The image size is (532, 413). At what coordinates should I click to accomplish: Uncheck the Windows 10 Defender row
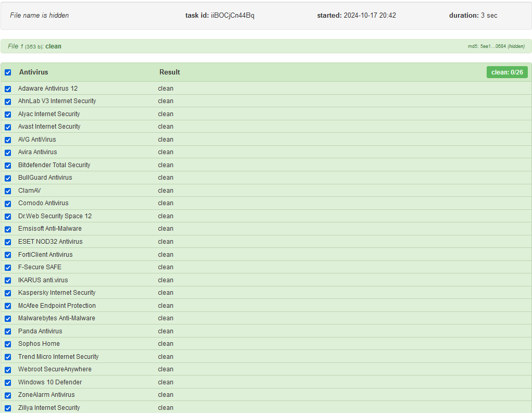click(8, 382)
